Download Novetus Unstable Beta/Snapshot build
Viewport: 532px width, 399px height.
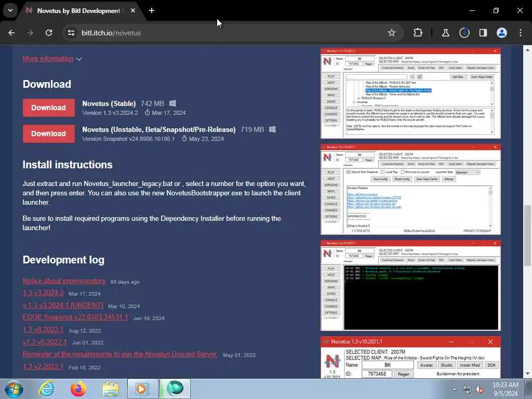coord(49,134)
